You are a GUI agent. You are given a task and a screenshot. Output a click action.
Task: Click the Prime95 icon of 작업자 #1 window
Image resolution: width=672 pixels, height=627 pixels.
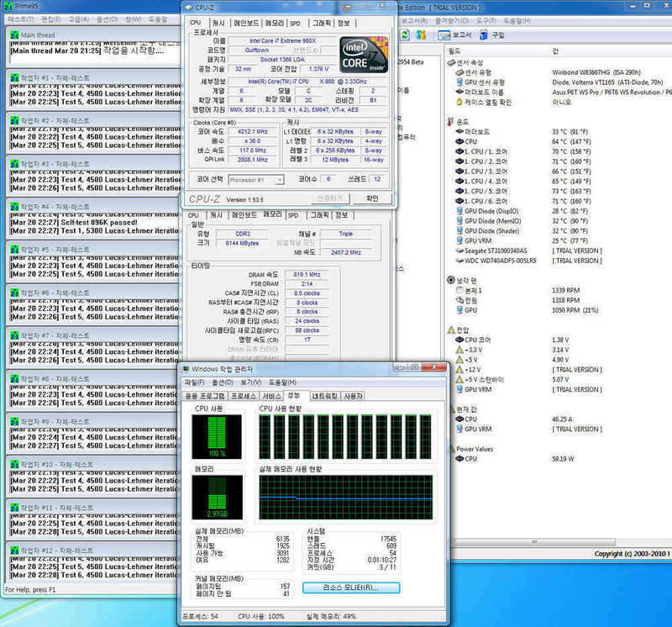14,77
